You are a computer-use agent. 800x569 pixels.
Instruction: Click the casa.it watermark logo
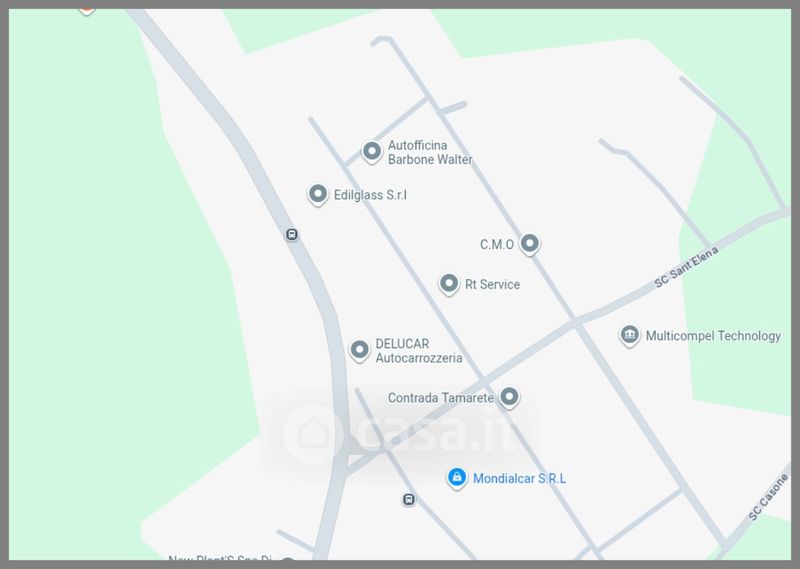pos(399,434)
